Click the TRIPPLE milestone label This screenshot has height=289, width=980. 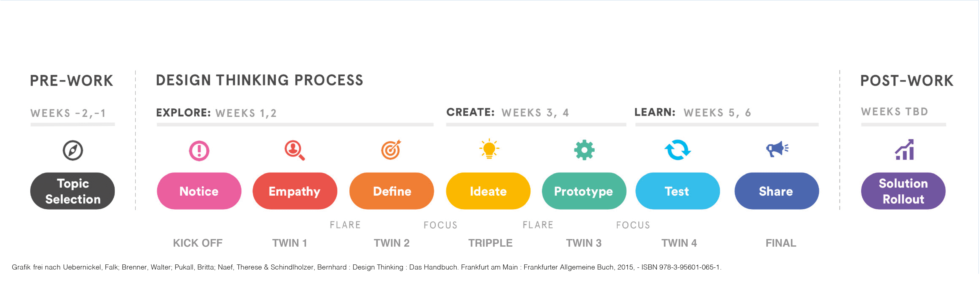point(490,243)
